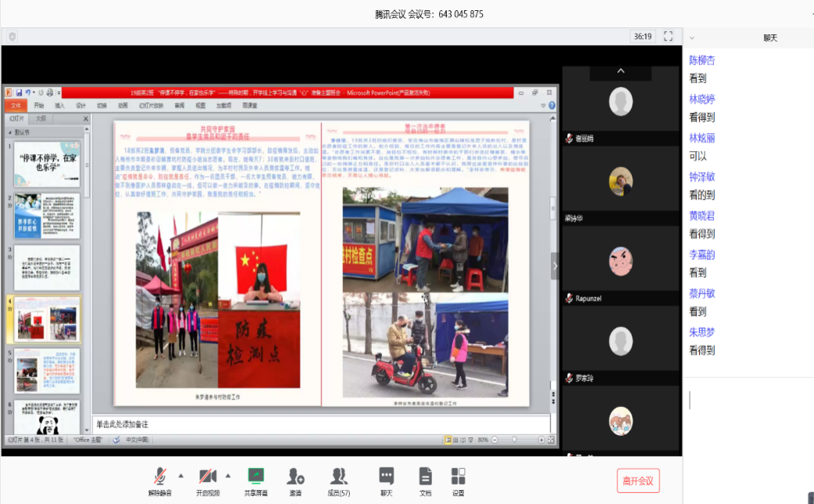Open meeting settings (设置)
The width and height of the screenshot is (814, 504).
click(x=458, y=477)
